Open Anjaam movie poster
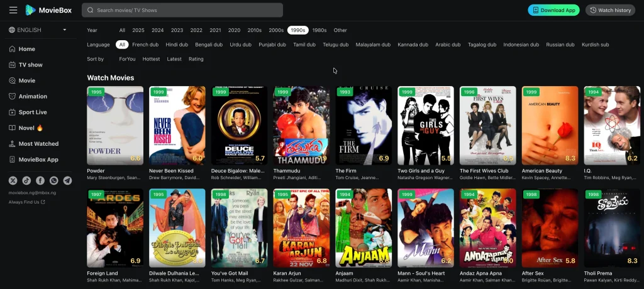The image size is (644, 289). [x=364, y=228]
